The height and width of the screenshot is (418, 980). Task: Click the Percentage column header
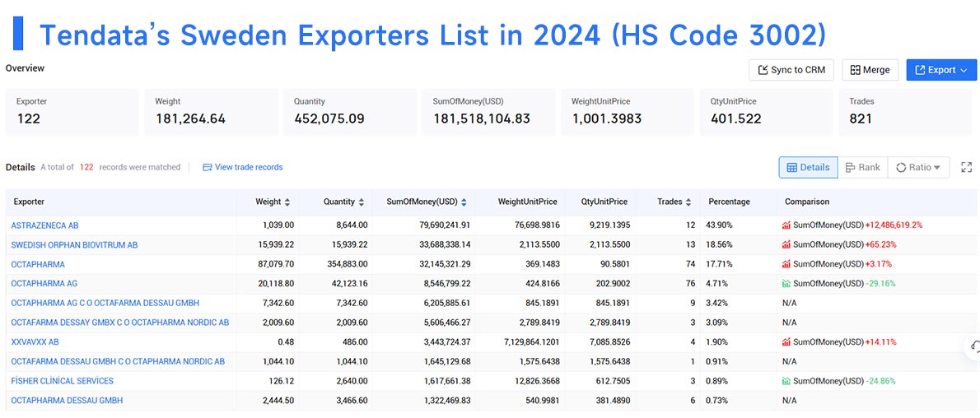pyautogui.click(x=729, y=202)
